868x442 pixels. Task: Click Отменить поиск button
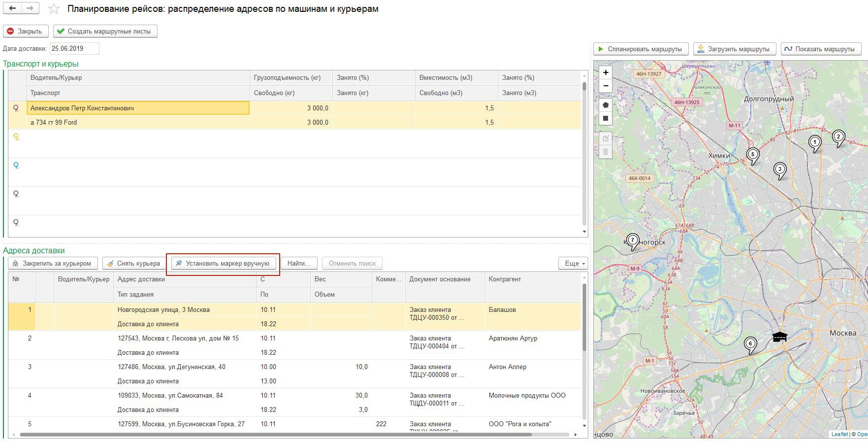[x=352, y=263]
